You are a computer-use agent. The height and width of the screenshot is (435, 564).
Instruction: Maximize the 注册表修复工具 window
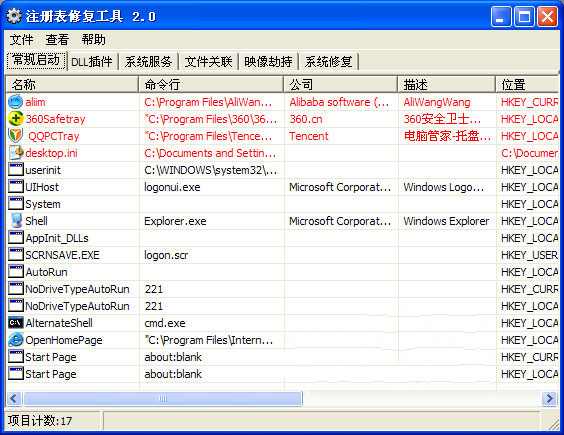tap(524, 17)
